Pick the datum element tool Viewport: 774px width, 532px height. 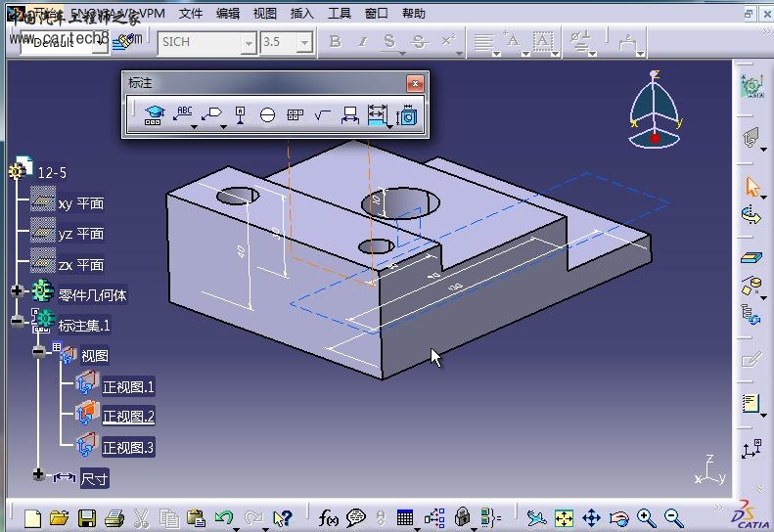(x=240, y=115)
